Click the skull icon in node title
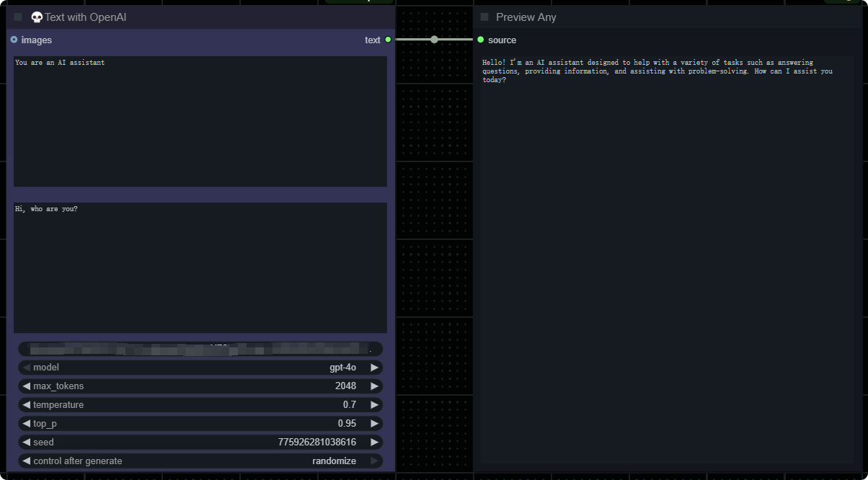The width and height of the screenshot is (868, 480). tap(37, 17)
